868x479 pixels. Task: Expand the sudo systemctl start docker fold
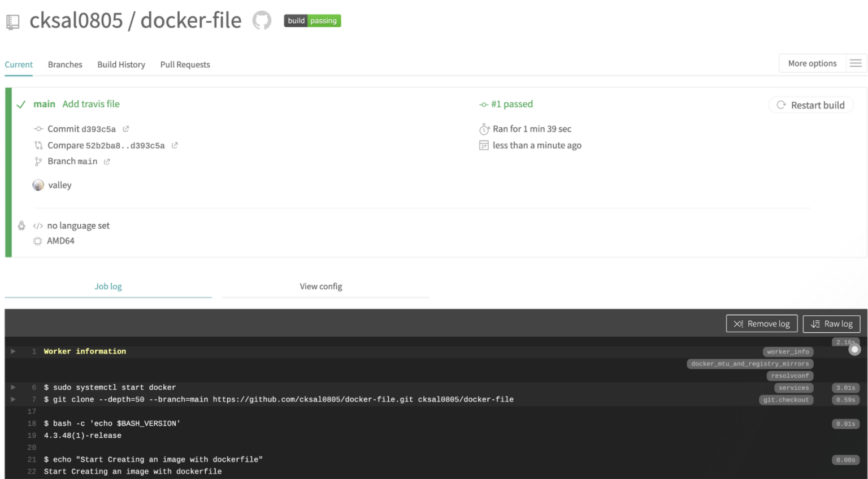point(13,387)
